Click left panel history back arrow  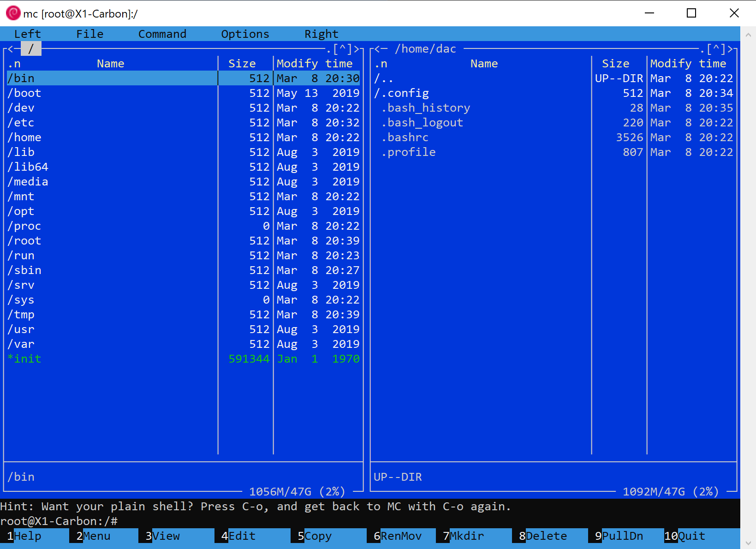point(11,49)
